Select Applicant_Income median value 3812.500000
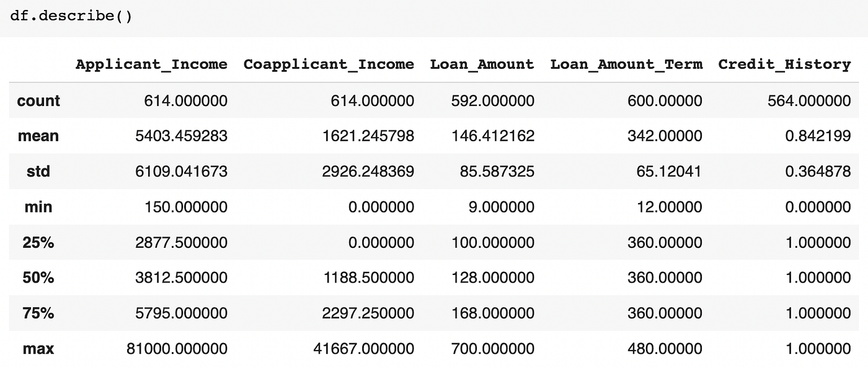868x368 pixels. coord(181,278)
